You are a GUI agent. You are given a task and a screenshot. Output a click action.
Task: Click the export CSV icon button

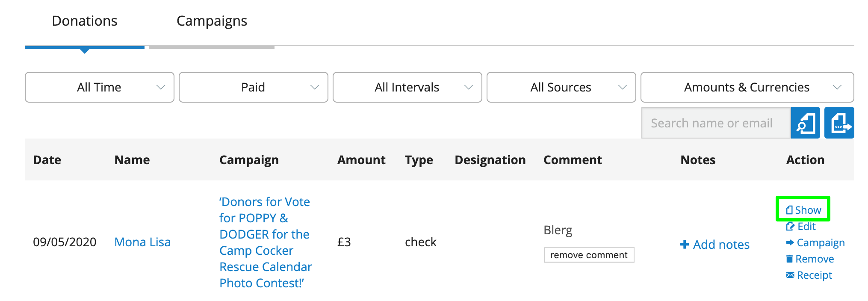pos(839,123)
